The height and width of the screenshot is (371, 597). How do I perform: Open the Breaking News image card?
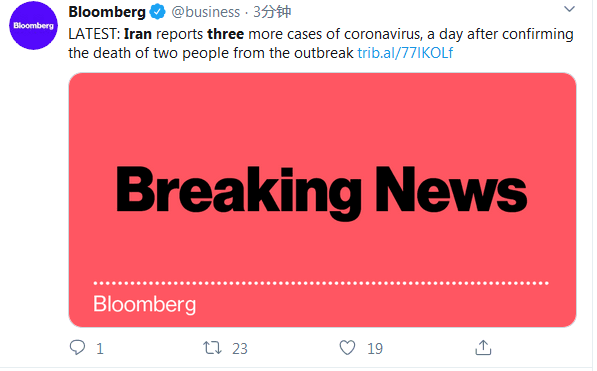point(322,200)
